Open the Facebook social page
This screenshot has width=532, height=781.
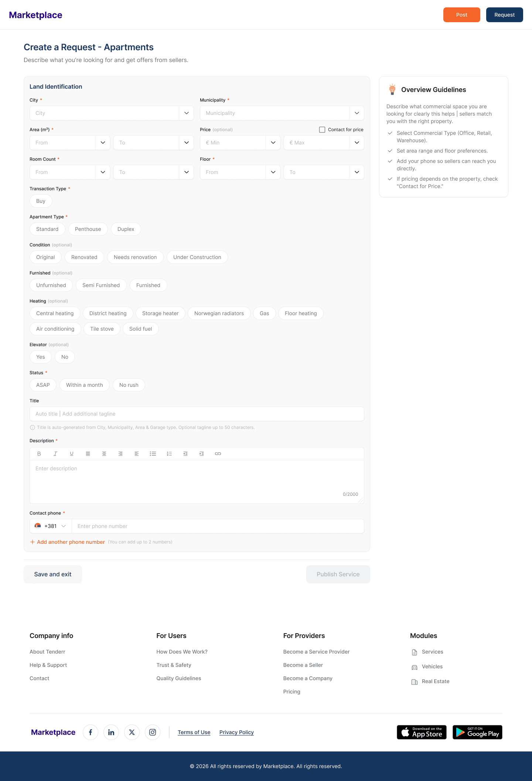[x=91, y=732]
